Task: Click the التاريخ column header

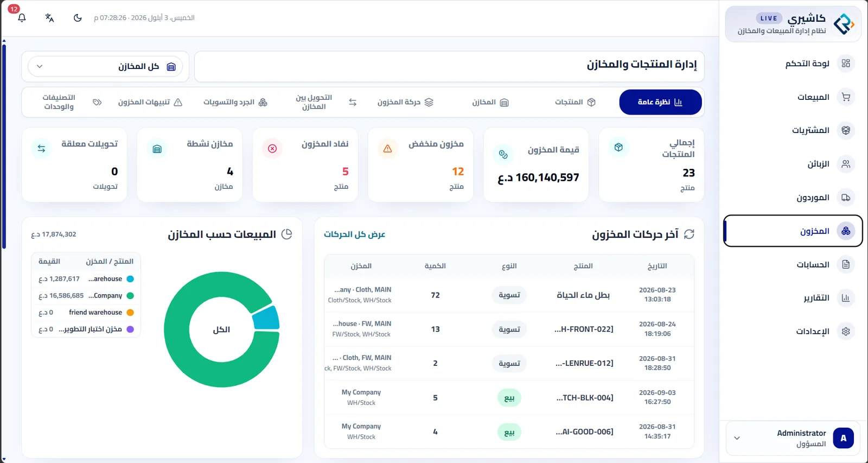Action: pos(657,266)
